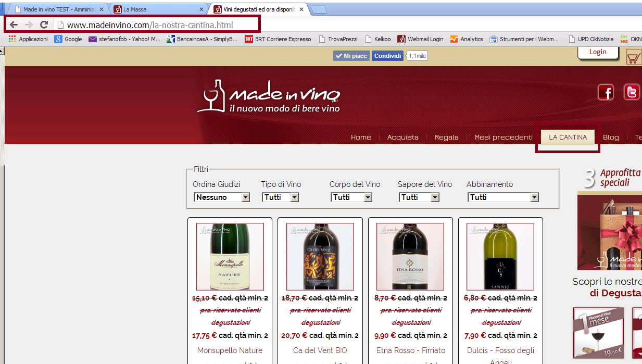
Task: Open the Acquista menu item
Action: pos(402,137)
